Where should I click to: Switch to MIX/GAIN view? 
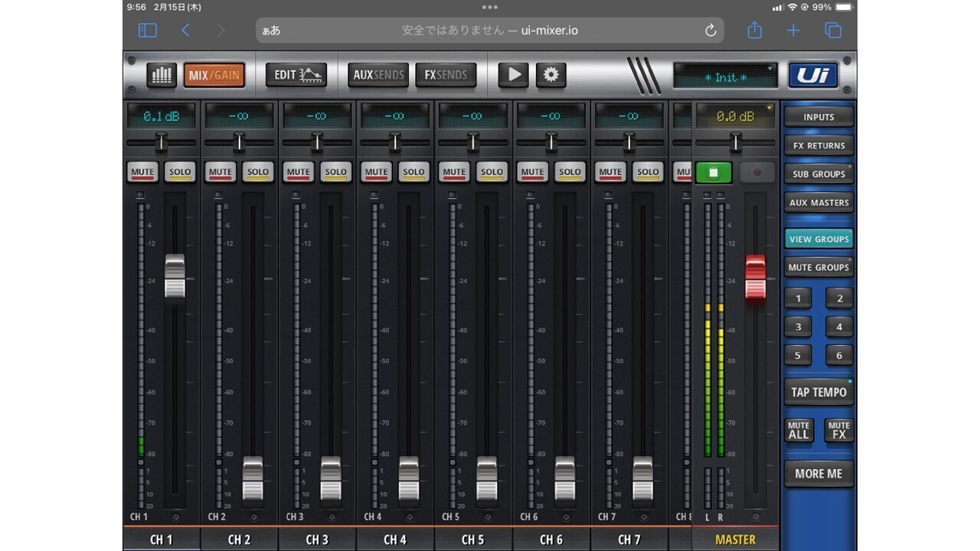[214, 75]
